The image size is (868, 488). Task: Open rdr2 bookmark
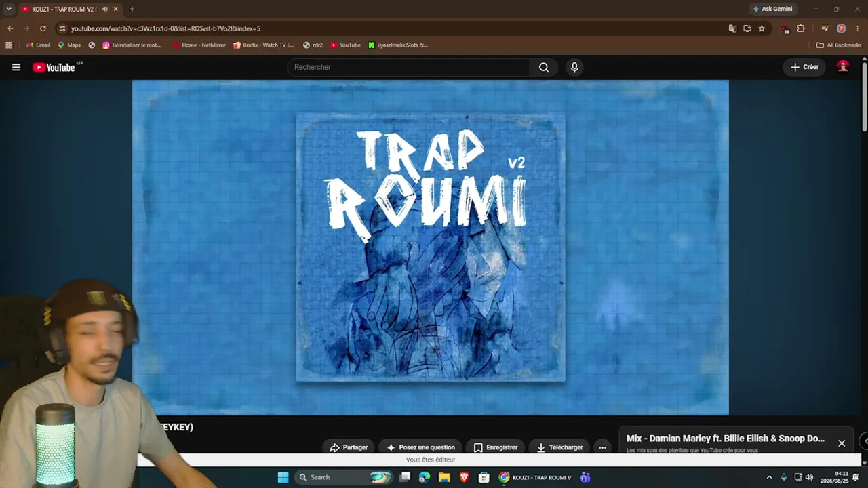[313, 45]
